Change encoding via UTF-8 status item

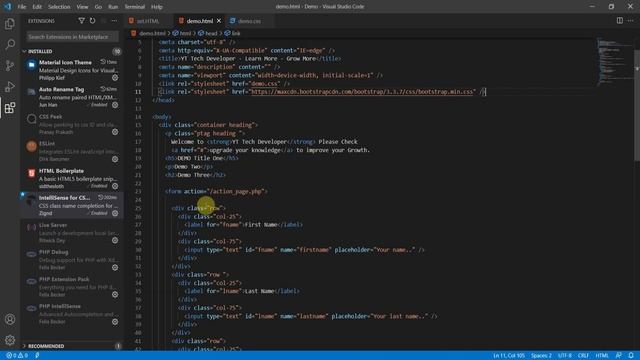(565, 356)
